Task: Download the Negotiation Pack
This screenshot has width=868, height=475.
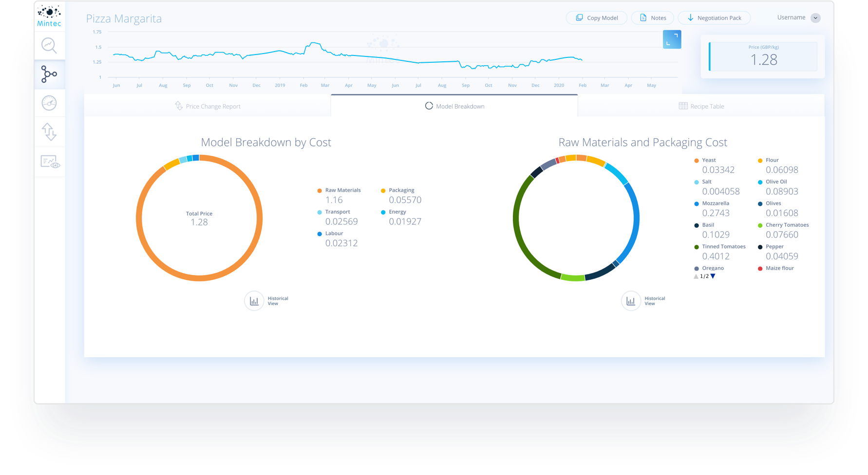Action: coord(714,18)
